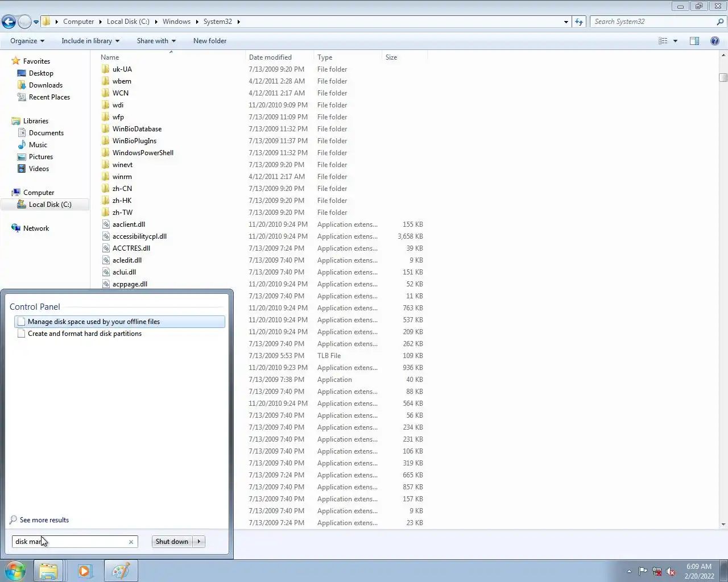The image size is (728, 582).
Task: Click the Windows breadcrumb segment
Action: 176,22
